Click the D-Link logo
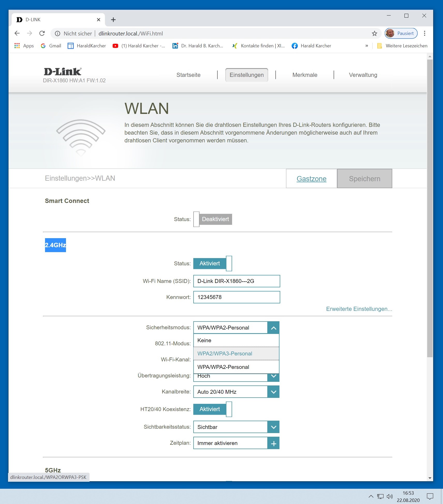The height and width of the screenshot is (504, 443). pyautogui.click(x=63, y=71)
